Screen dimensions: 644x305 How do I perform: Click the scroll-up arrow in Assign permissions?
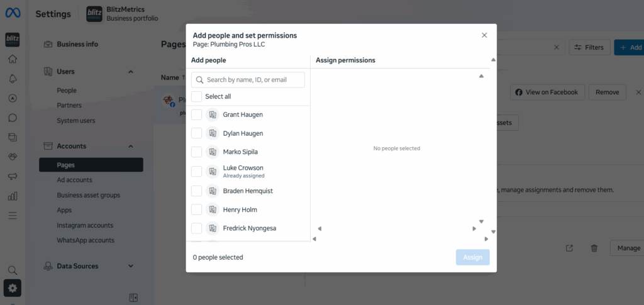[x=481, y=76]
